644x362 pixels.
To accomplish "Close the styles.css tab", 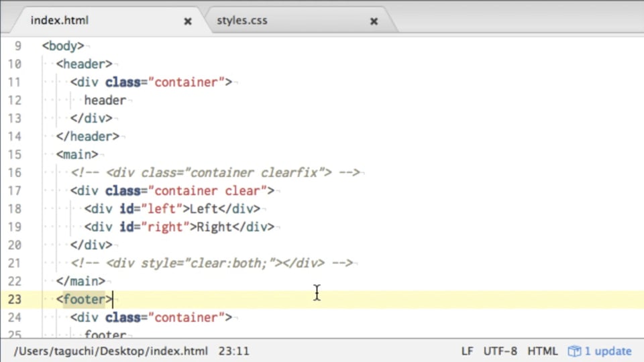I will pos(374,21).
